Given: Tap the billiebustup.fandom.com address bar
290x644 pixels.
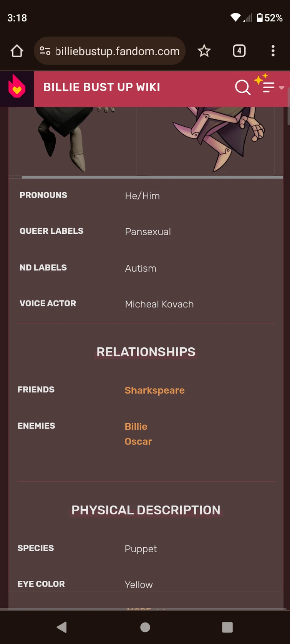Looking at the screenshot, I should (115, 50).
